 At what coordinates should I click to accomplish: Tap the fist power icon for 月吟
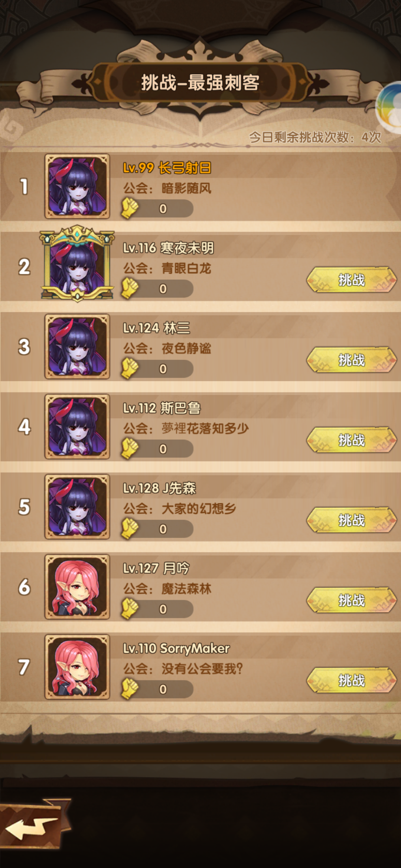click(x=130, y=609)
